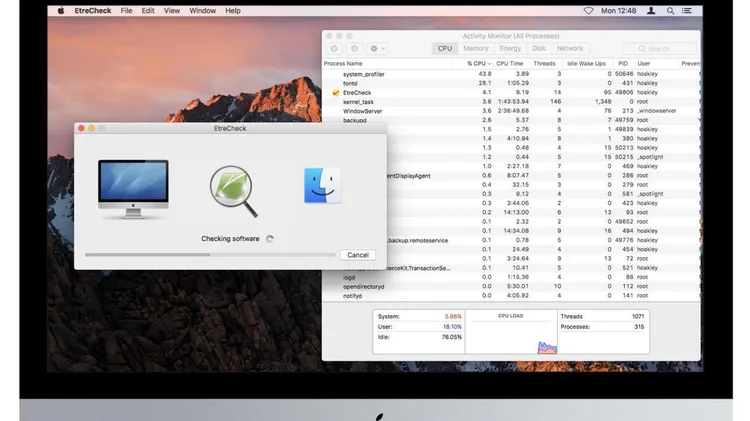Open Spotlight search magnifier in menu bar
Viewport: 750px width, 421px height.
[x=671, y=11]
